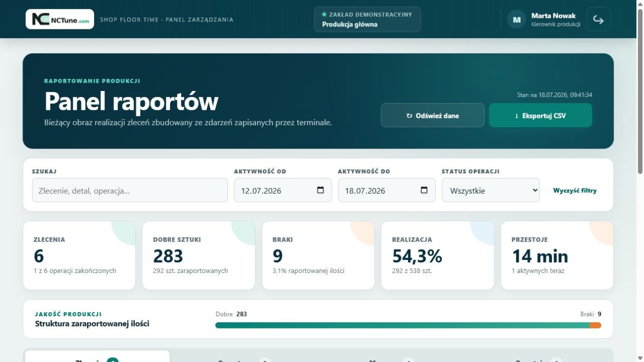The image size is (644, 362).
Task: Select the Braki summary card
Action: (318, 255)
